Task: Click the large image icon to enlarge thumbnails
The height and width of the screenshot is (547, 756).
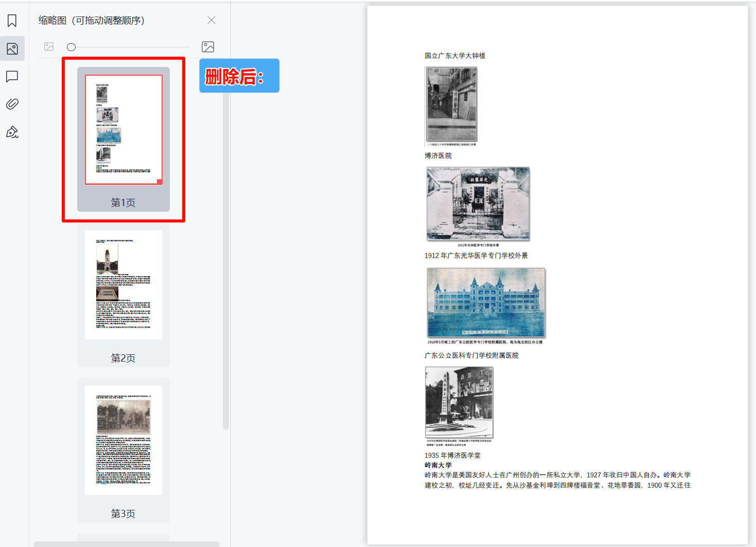Action: [208, 47]
